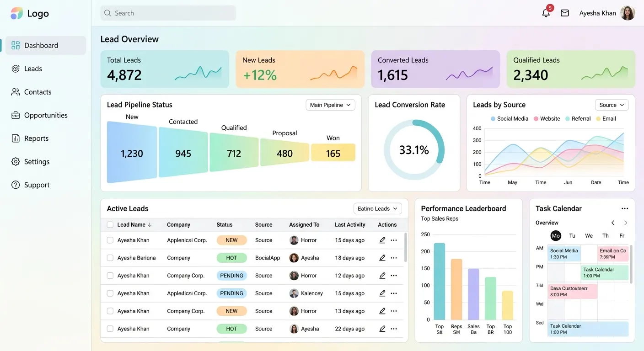Select checkbox for first Ayesha Khan lead
Viewport: 644px width, 351px height.
110,240
